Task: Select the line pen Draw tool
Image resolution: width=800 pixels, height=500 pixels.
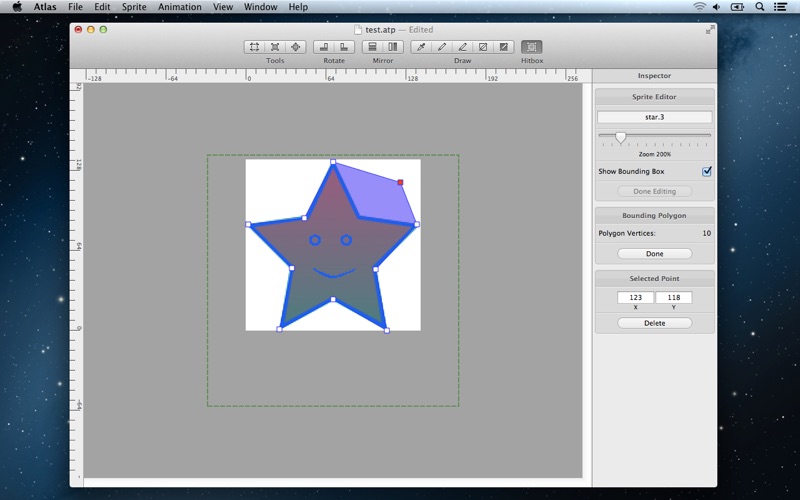Action: click(462, 47)
